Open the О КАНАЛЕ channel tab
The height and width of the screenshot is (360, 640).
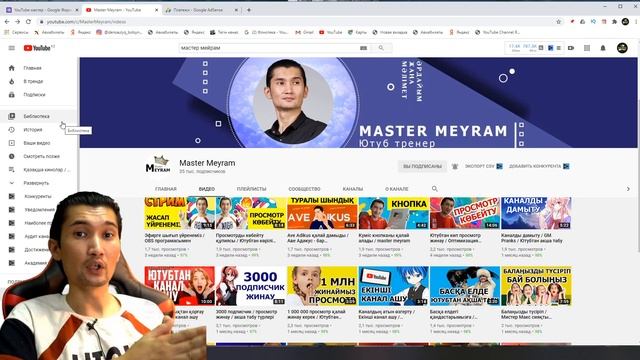(396, 189)
